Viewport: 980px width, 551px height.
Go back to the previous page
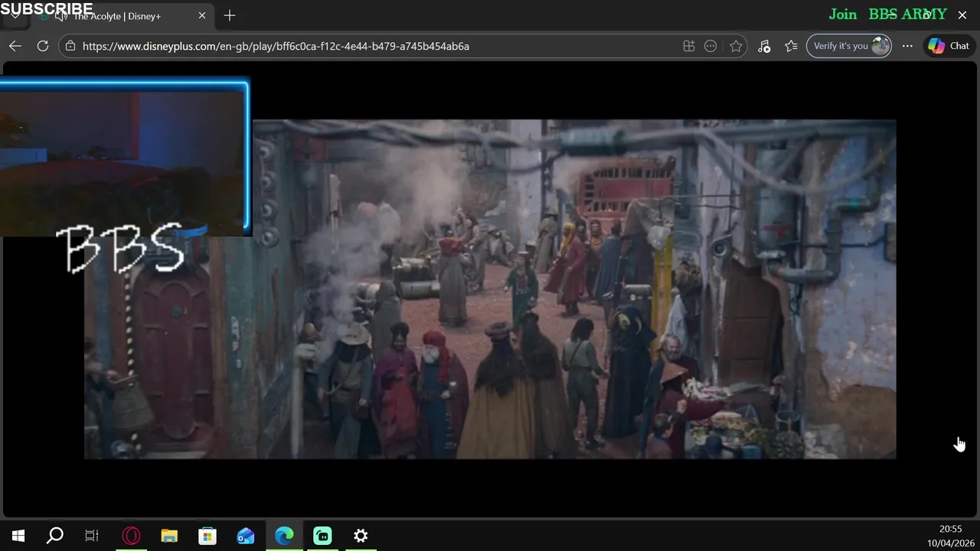[15, 46]
